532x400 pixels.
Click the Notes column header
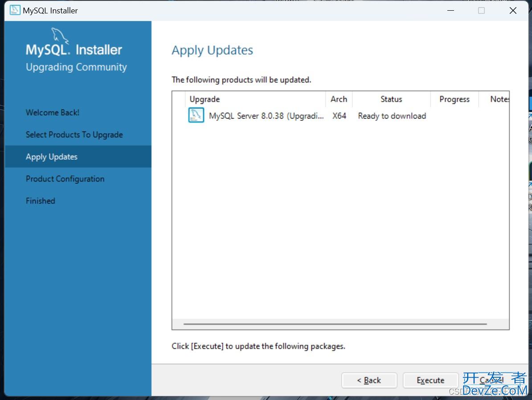[x=499, y=99]
